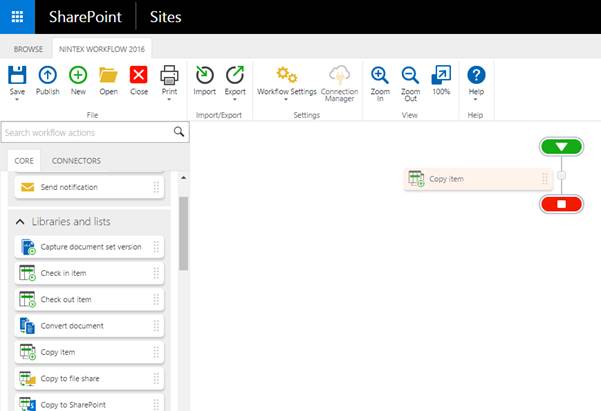Image resolution: width=601 pixels, height=411 pixels.
Task: Import a workflow file
Action: pyautogui.click(x=204, y=81)
